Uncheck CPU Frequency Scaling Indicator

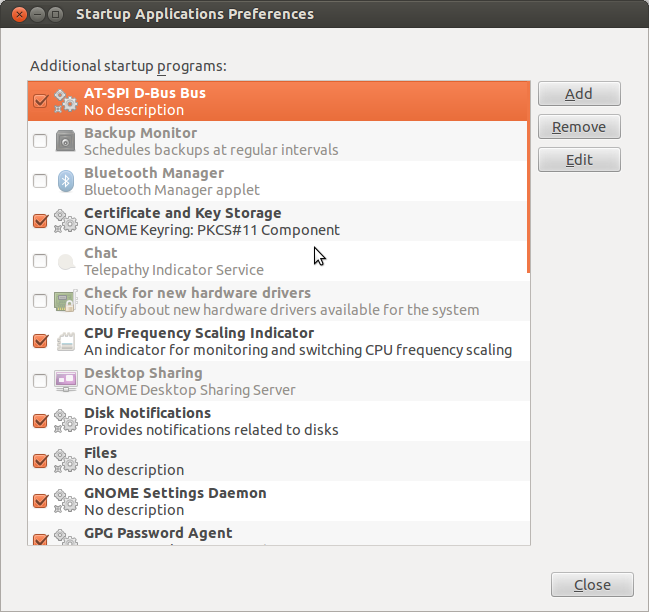(40, 341)
